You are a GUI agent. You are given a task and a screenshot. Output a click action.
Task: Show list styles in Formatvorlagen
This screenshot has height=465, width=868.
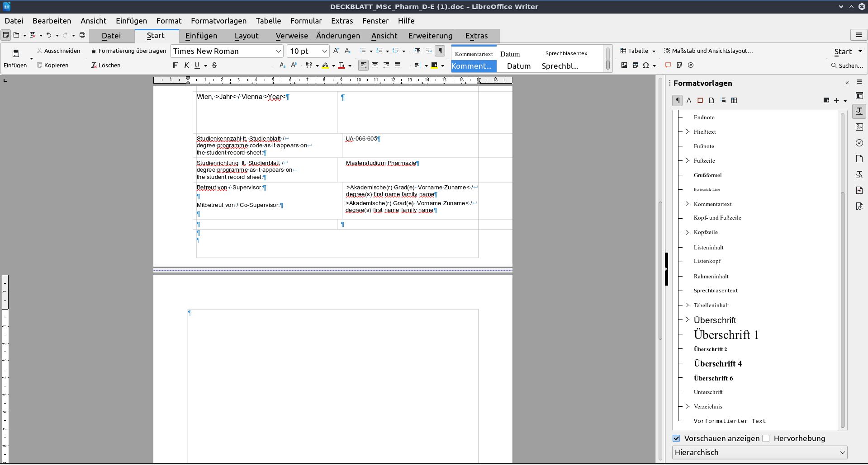pyautogui.click(x=723, y=100)
